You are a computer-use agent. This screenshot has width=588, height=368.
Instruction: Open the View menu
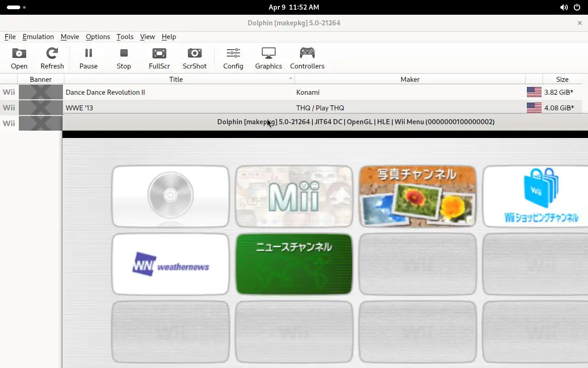[147, 37]
